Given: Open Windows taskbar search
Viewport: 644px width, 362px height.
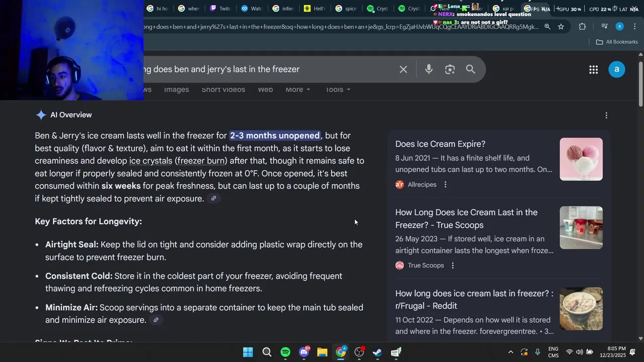Looking at the screenshot, I should (x=267, y=352).
